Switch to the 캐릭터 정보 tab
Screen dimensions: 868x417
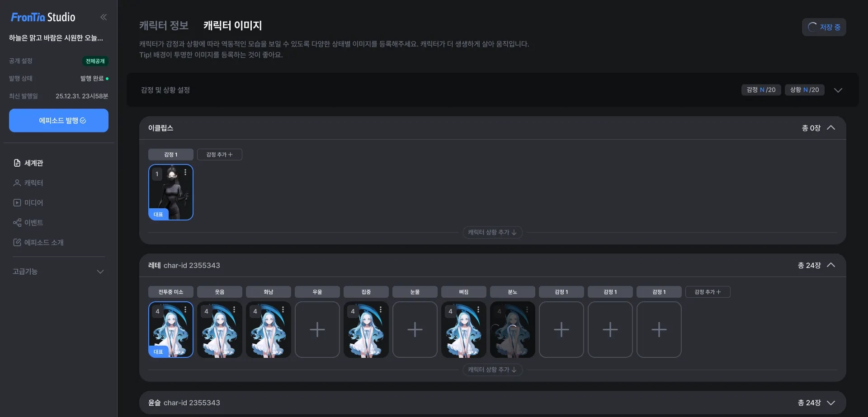click(164, 25)
